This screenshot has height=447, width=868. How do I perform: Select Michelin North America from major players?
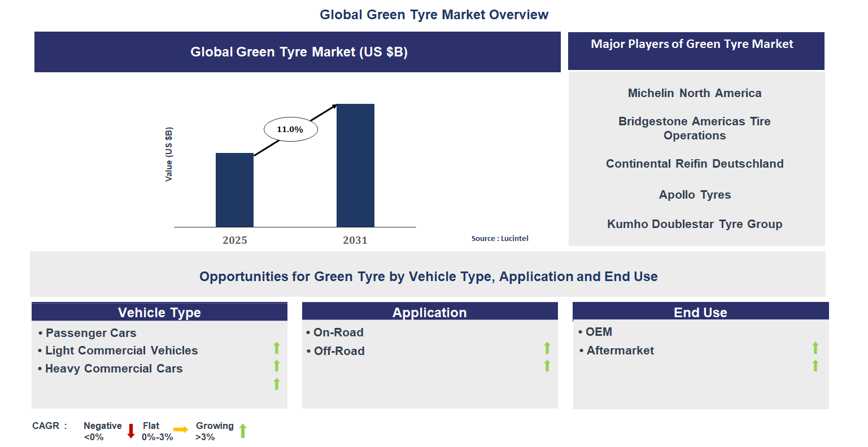tap(695, 93)
